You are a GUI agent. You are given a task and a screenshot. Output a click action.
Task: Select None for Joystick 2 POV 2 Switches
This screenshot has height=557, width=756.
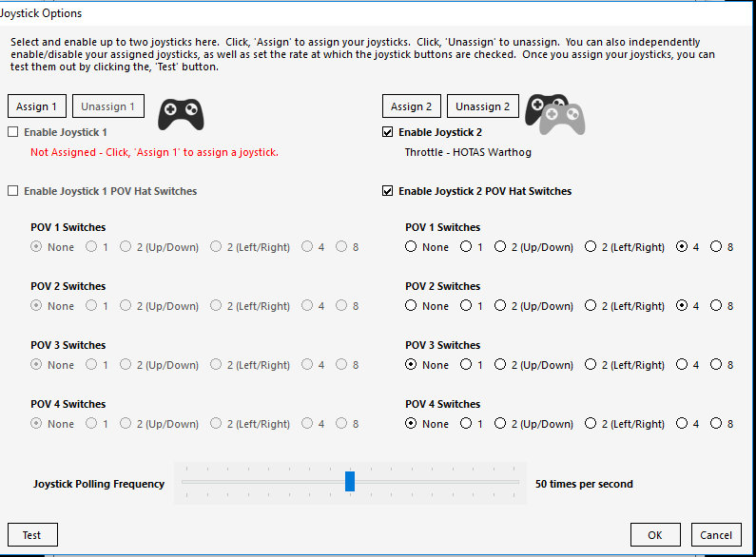tap(411, 305)
